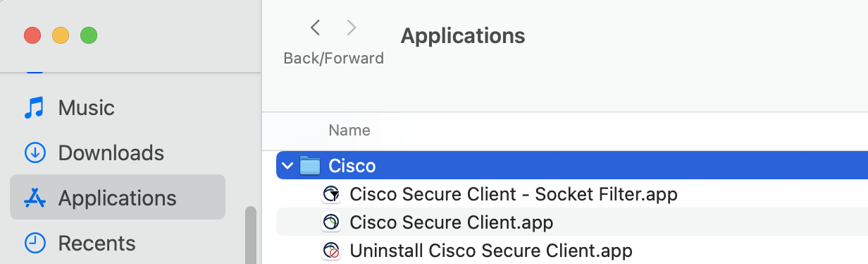Click the Uninstall Cisco Secure Client icon

331,251
